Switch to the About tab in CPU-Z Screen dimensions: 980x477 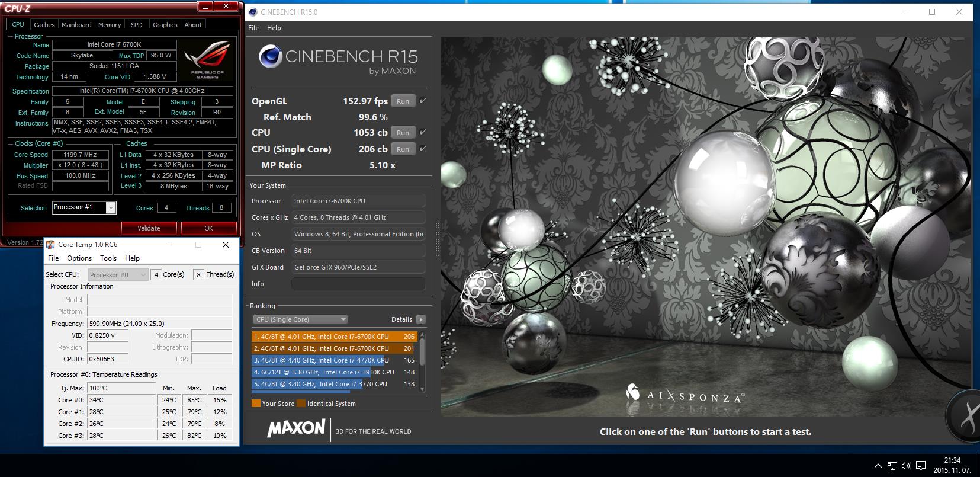point(193,25)
